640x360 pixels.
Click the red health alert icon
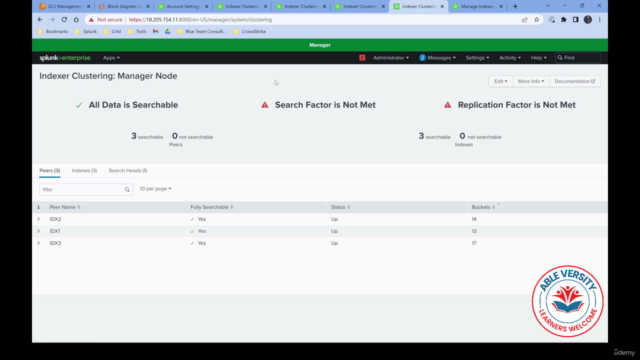click(362, 58)
